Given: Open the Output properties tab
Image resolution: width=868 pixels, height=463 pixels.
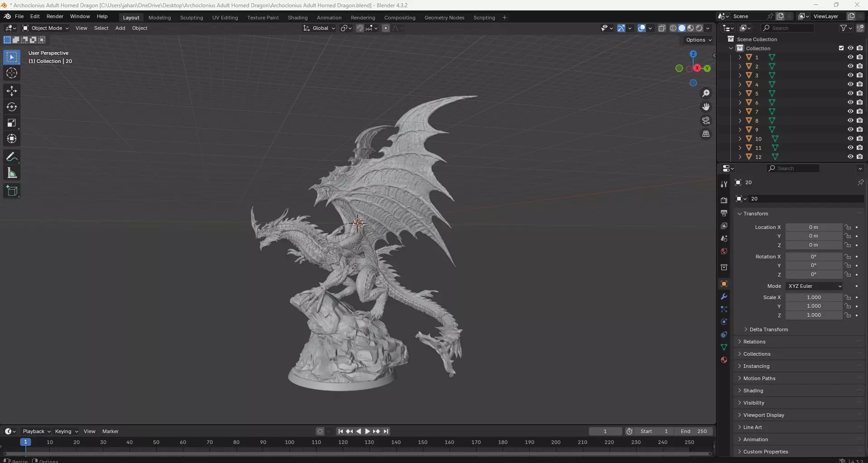Looking at the screenshot, I should [724, 213].
